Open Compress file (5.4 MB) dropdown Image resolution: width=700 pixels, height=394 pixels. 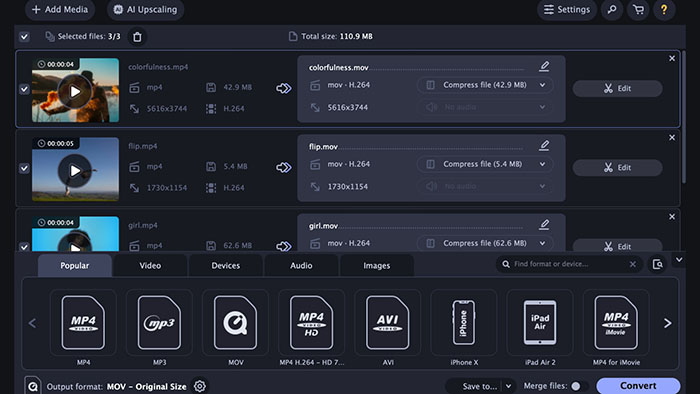coord(485,164)
